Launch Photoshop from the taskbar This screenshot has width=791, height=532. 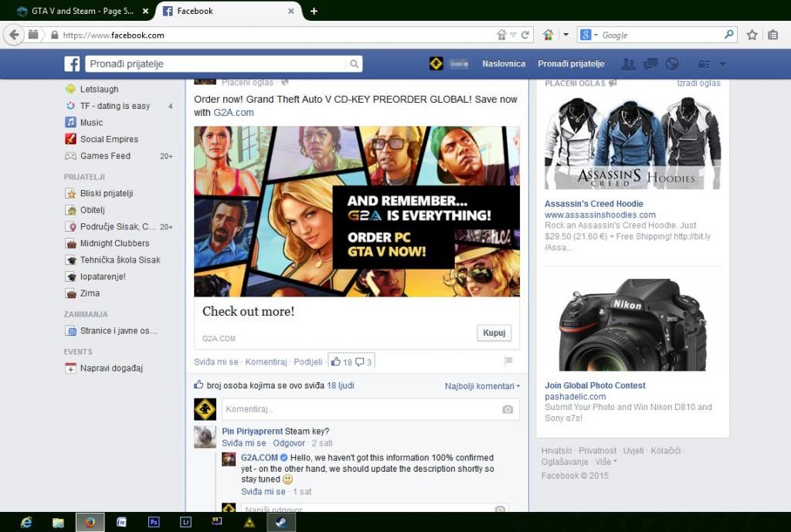154,522
